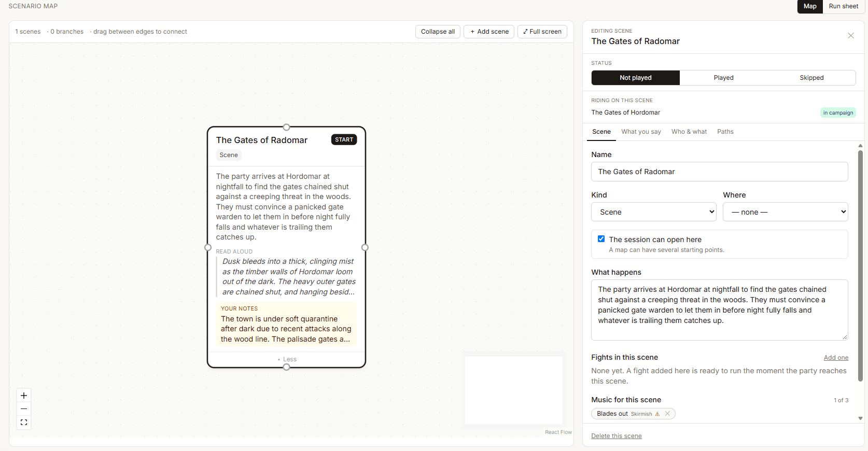
Task: Open the Scene tab
Action: (x=601, y=132)
